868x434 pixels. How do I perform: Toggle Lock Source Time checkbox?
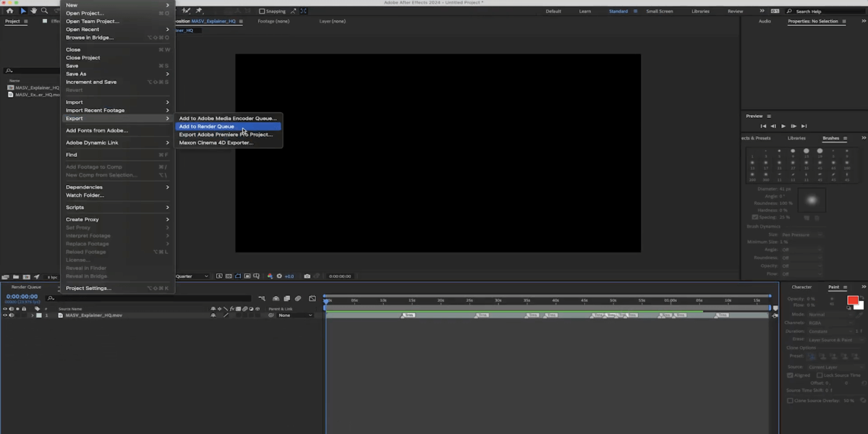820,375
